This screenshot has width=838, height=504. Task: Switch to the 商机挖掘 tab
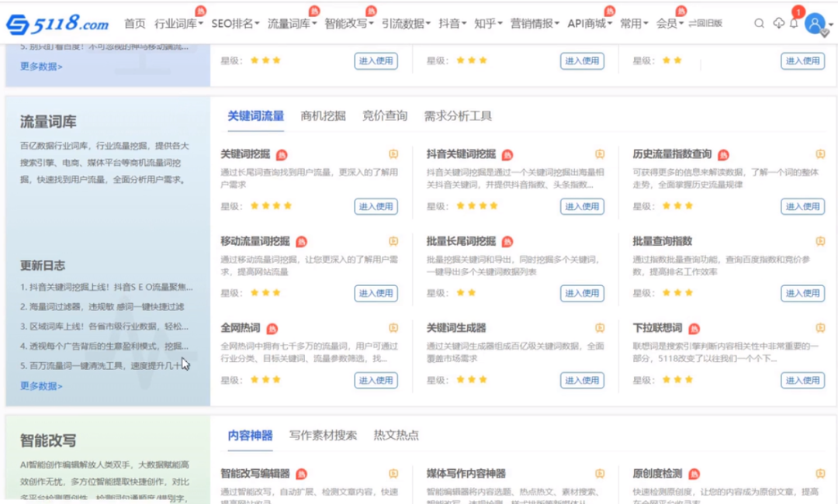(323, 116)
